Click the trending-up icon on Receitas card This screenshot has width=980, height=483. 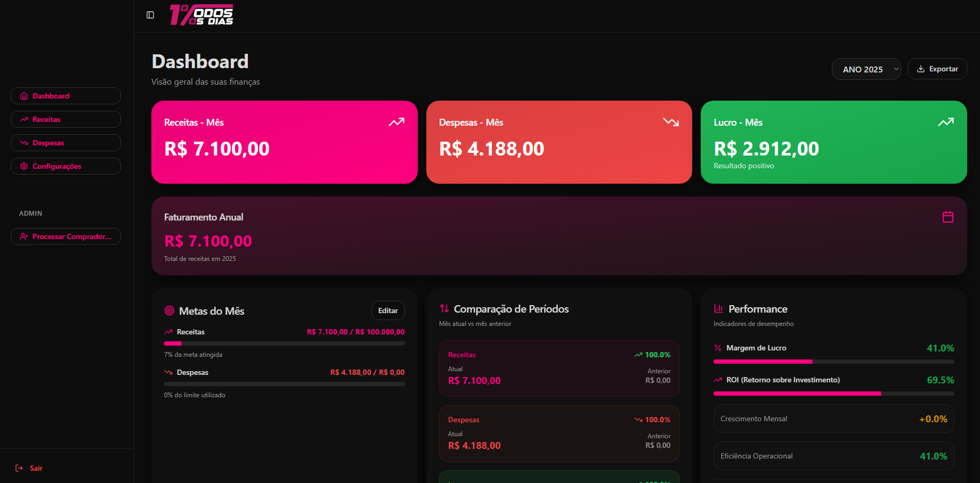click(396, 122)
